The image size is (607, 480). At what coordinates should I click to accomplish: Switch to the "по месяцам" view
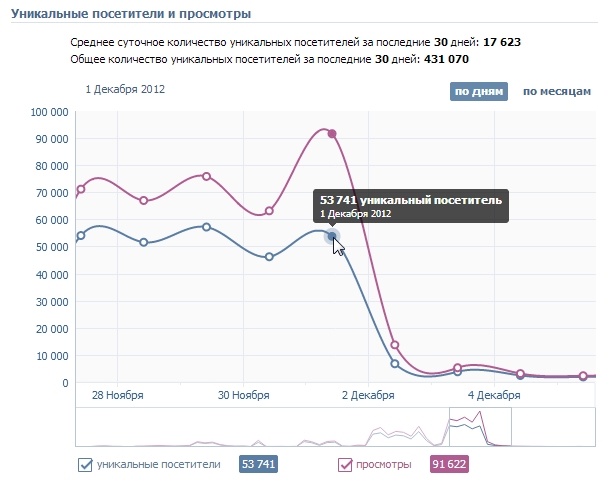(555, 92)
